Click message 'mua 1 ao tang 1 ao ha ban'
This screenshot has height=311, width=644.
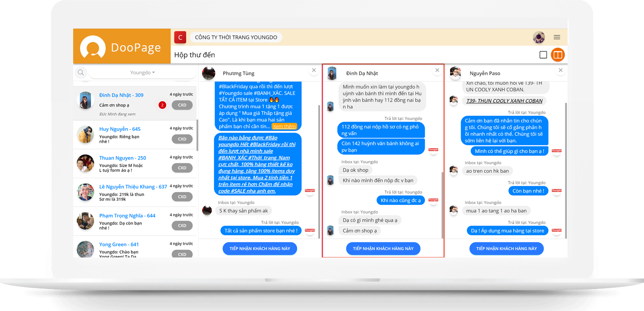click(x=496, y=211)
